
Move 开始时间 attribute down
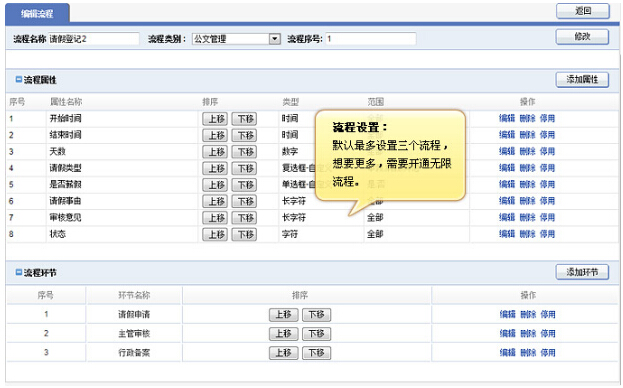(244, 119)
